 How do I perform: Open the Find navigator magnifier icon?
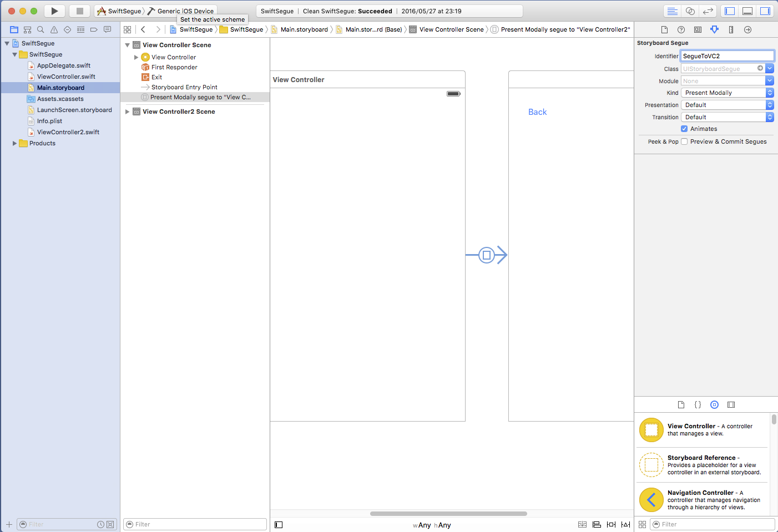pyautogui.click(x=41, y=29)
